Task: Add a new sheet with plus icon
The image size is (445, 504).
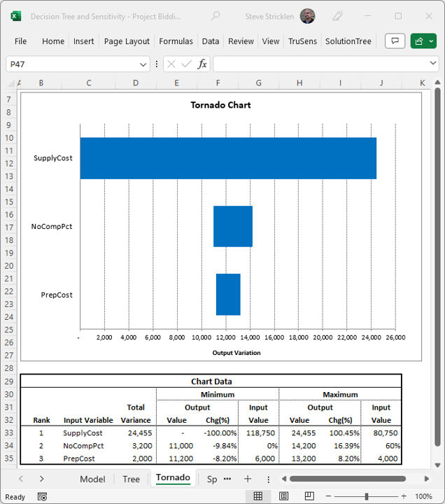Action: coord(247,479)
